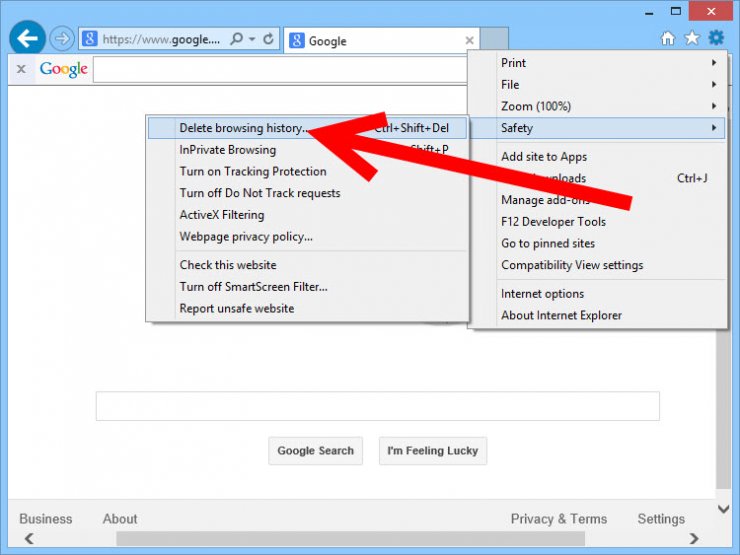Turn off SmartScreen Filter
This screenshot has height=555, width=740.
click(307, 286)
